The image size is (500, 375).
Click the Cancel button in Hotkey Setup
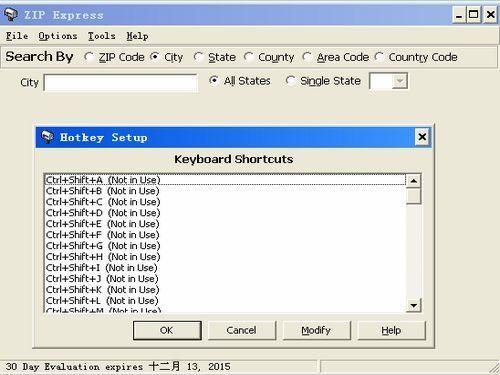coord(242,330)
